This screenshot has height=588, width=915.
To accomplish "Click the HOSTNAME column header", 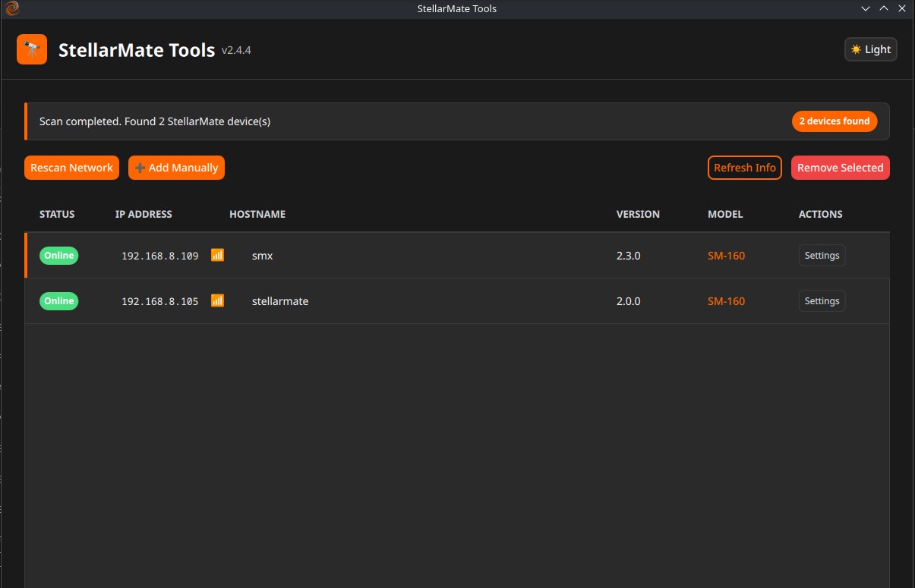I will coord(257,215).
